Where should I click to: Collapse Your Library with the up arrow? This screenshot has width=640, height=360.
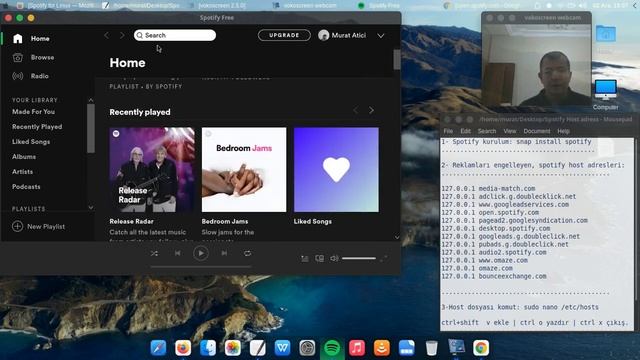[91, 100]
